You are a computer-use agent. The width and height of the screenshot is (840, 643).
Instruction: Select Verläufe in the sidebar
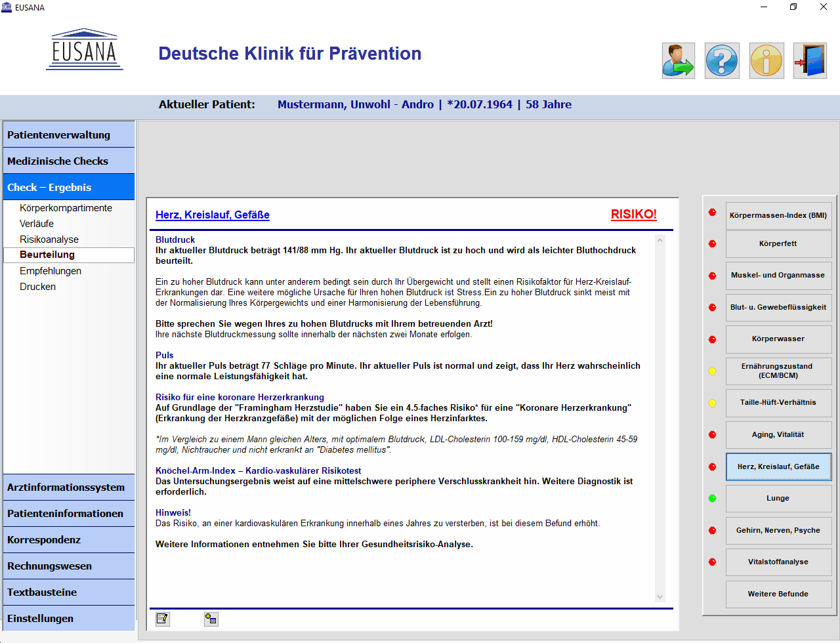pos(37,224)
